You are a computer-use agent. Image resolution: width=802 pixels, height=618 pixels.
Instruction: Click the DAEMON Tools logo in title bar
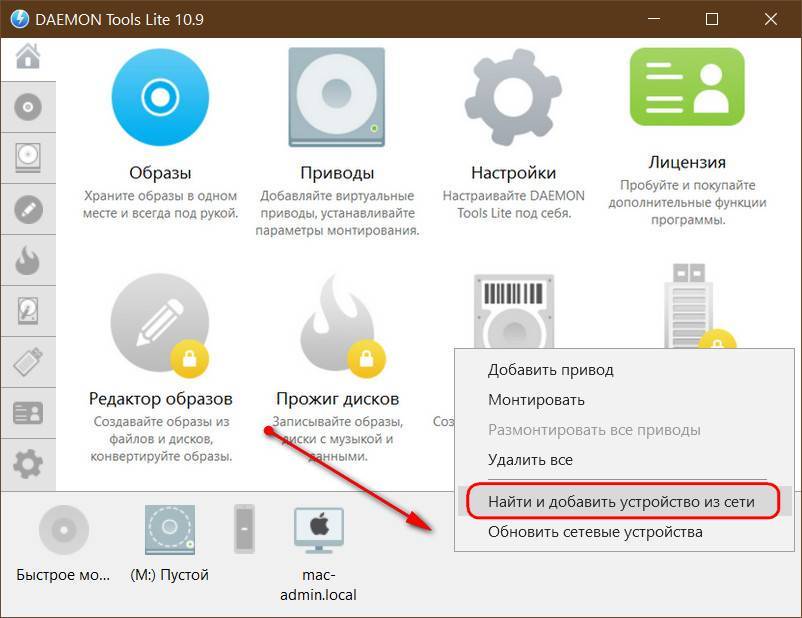(20, 19)
